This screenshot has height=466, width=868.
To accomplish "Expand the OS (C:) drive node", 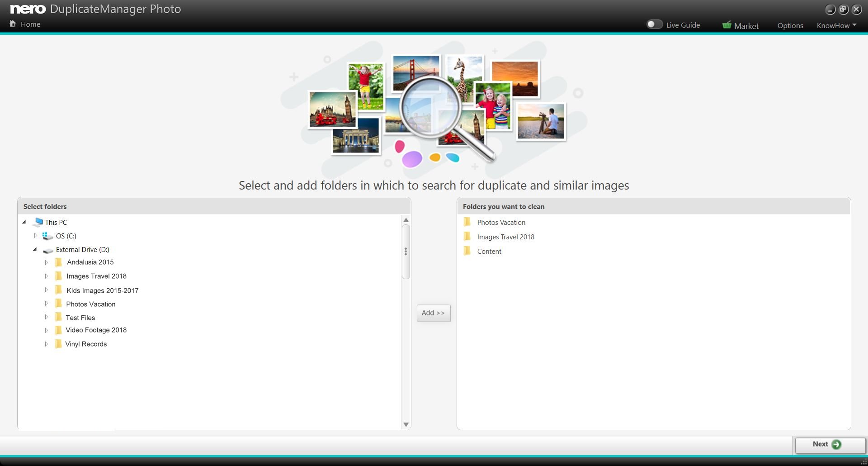I will (36, 236).
